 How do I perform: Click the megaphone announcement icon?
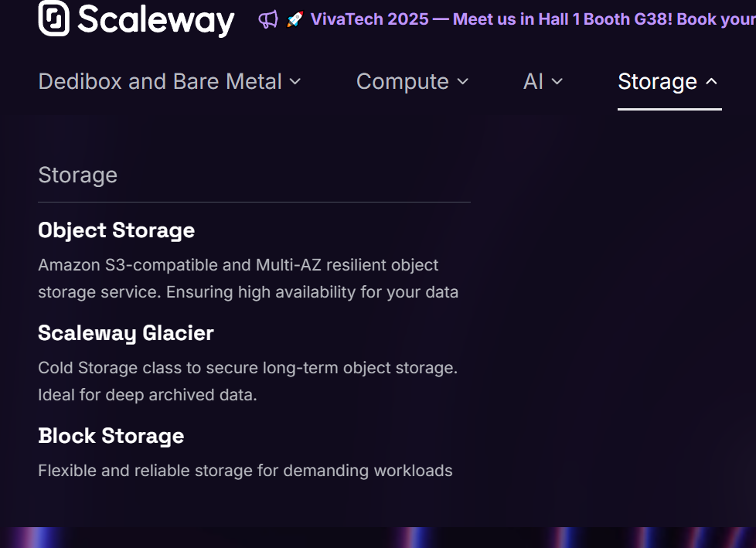pyautogui.click(x=268, y=19)
